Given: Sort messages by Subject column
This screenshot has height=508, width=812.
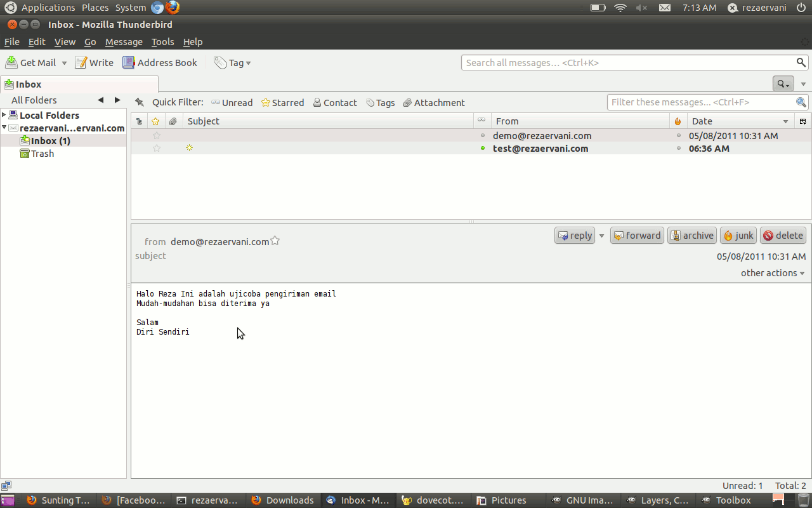Looking at the screenshot, I should pyautogui.click(x=328, y=121).
